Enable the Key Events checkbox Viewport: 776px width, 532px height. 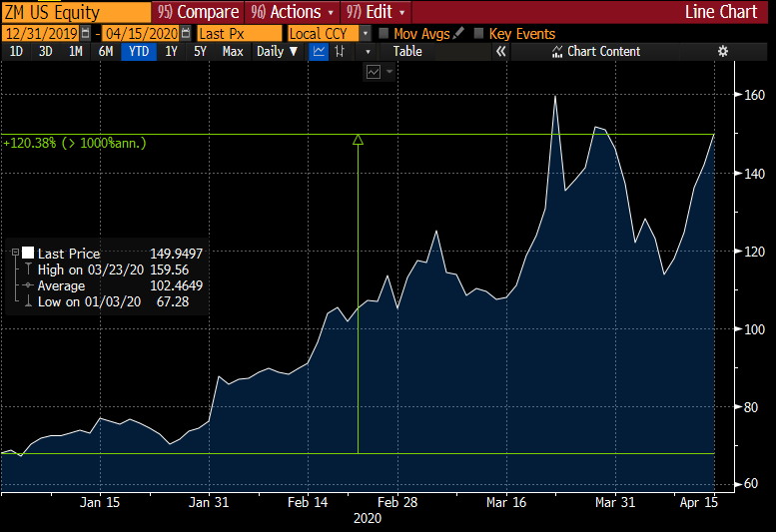pos(479,33)
